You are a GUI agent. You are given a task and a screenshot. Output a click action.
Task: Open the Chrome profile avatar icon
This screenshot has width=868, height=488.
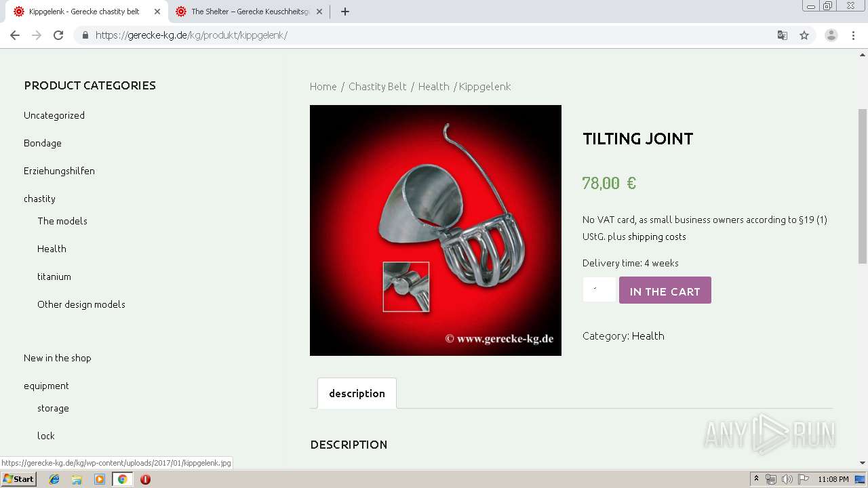coord(831,35)
